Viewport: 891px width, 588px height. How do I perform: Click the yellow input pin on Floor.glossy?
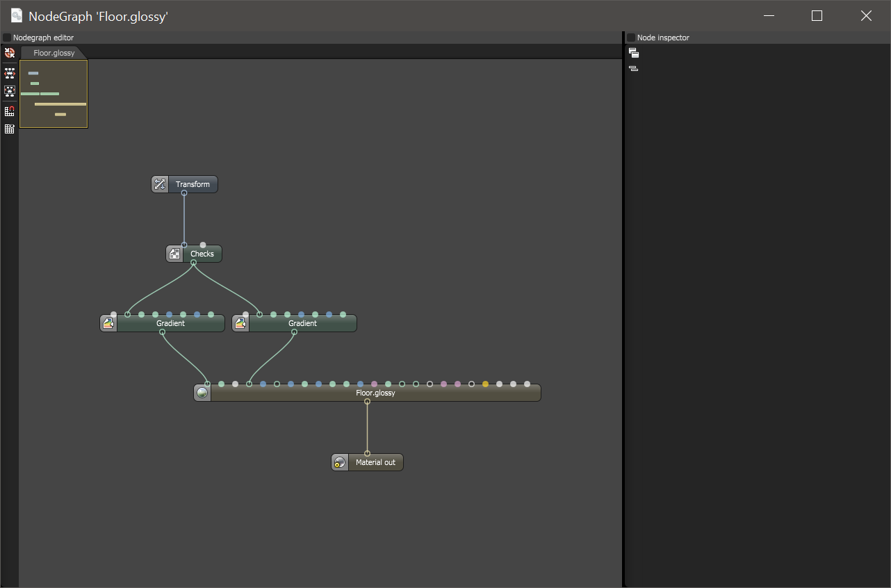(x=485, y=384)
